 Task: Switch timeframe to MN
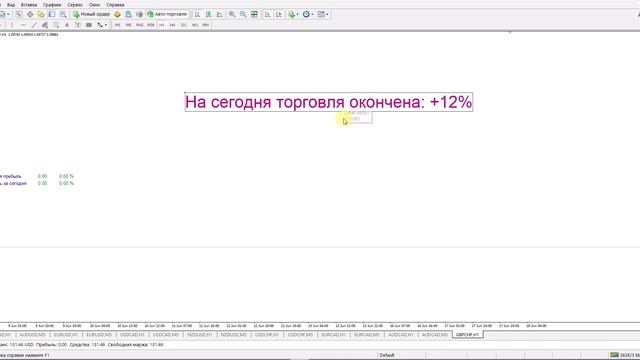click(206, 25)
